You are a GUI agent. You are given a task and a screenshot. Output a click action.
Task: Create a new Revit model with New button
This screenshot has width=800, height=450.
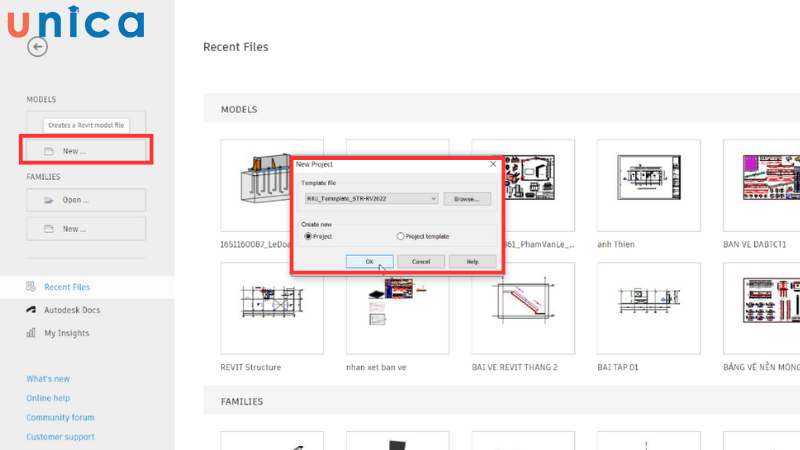86,151
